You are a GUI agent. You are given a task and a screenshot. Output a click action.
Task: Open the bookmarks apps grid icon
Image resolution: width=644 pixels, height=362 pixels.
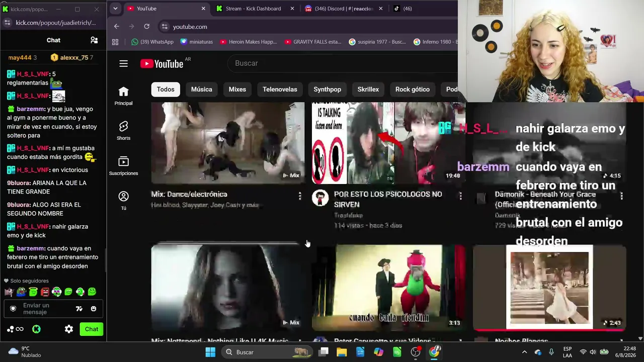(x=115, y=42)
